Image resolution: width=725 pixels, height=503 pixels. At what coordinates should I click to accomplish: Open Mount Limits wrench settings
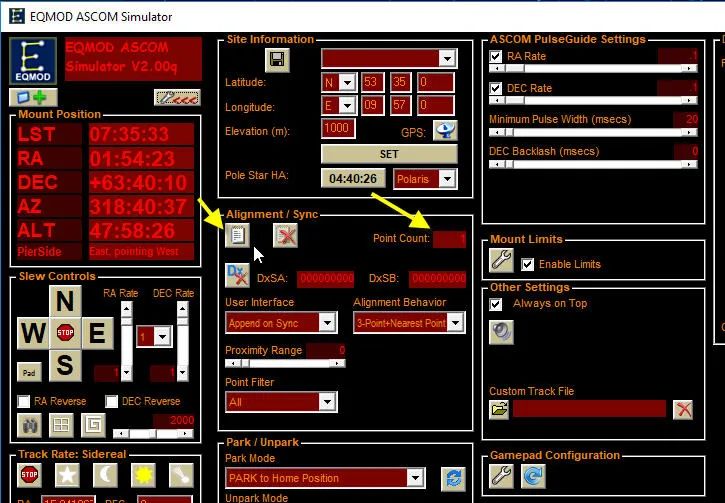pos(502,262)
